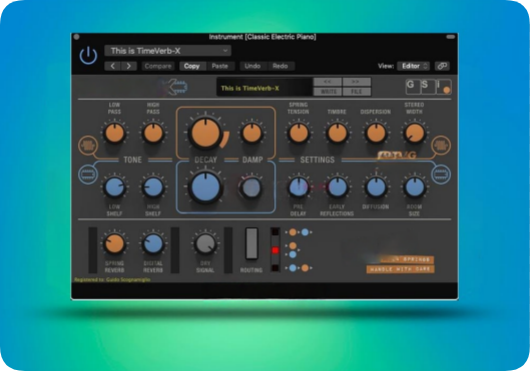Click the level meter left of Spring Reverb
Image resolution: width=530 pixels, height=371 pixels.
click(93, 250)
